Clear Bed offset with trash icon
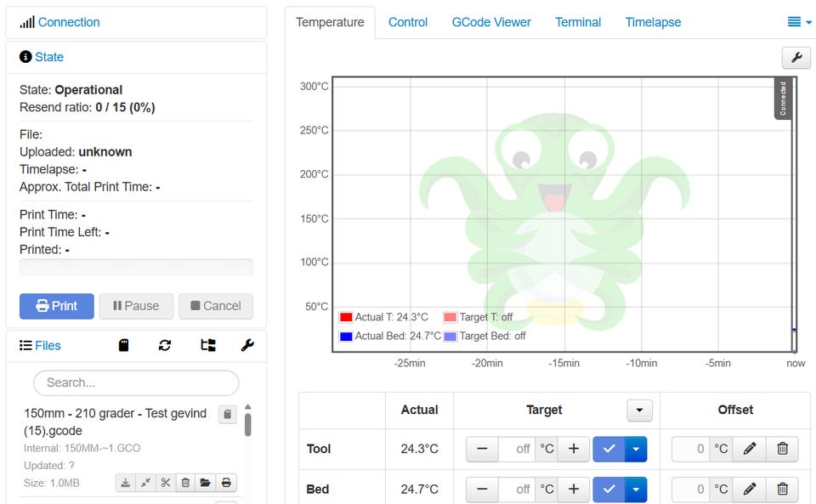Screen dimensions: 816x504 pyautogui.click(x=782, y=490)
